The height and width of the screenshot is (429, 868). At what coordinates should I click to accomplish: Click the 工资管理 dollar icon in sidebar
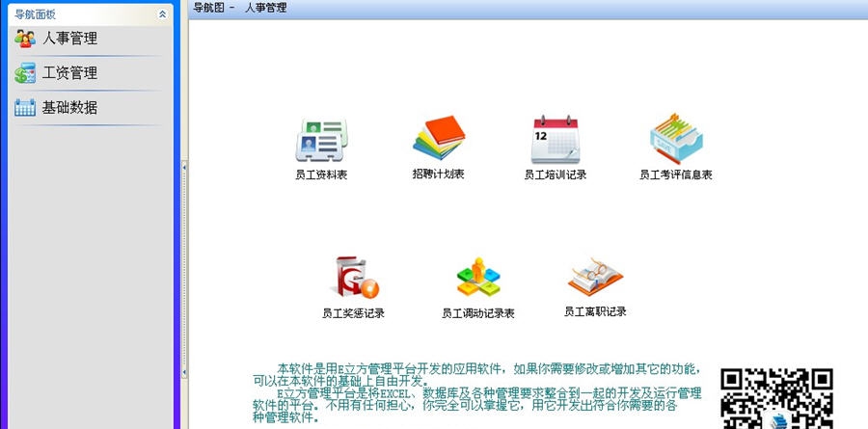point(25,73)
